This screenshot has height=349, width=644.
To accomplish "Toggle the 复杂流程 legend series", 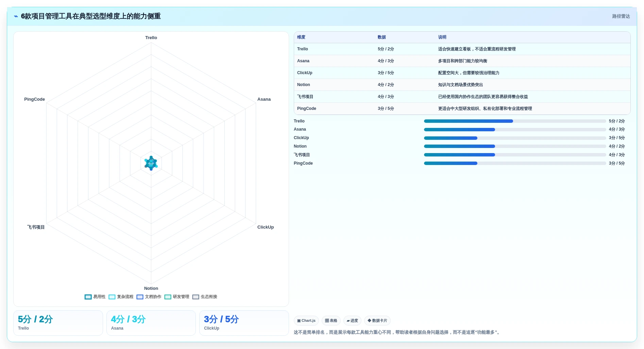I will [121, 297].
